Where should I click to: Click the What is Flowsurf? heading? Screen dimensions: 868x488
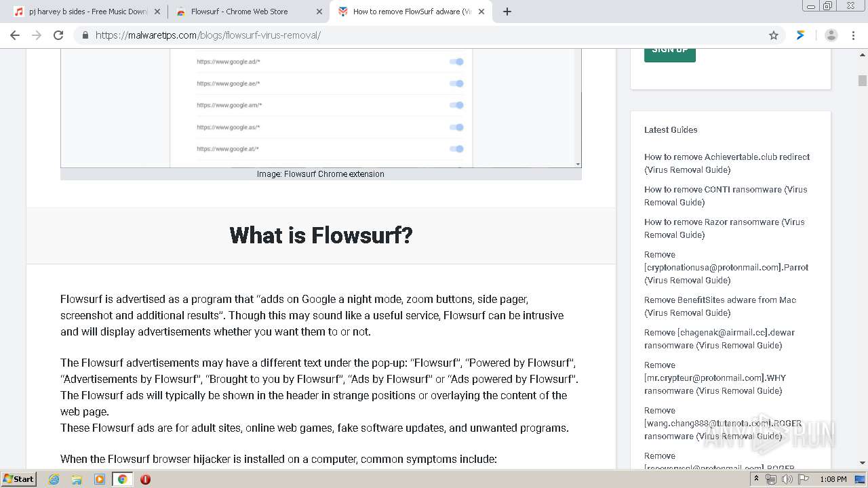(321, 235)
